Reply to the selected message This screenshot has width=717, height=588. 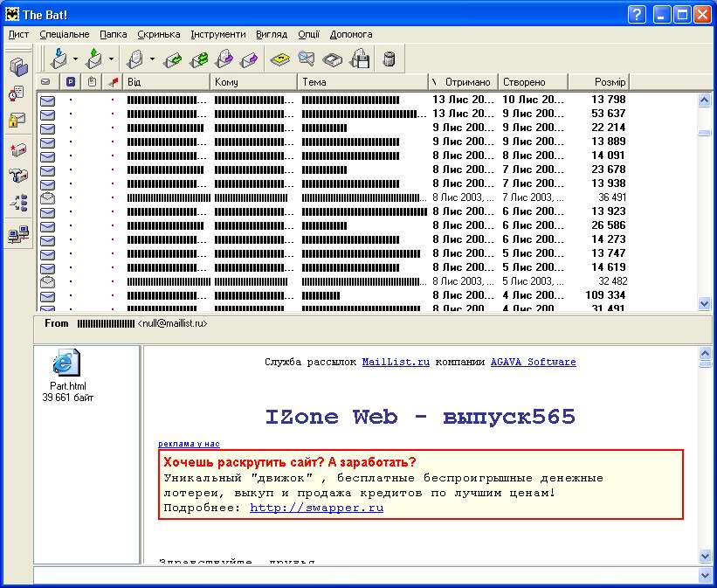[x=173, y=59]
